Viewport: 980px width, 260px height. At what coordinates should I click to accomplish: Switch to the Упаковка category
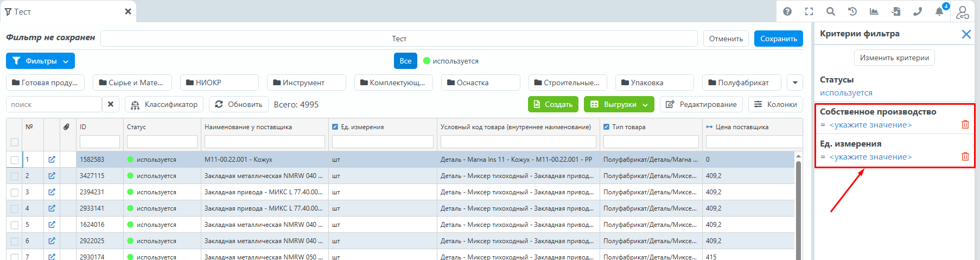pyautogui.click(x=654, y=83)
